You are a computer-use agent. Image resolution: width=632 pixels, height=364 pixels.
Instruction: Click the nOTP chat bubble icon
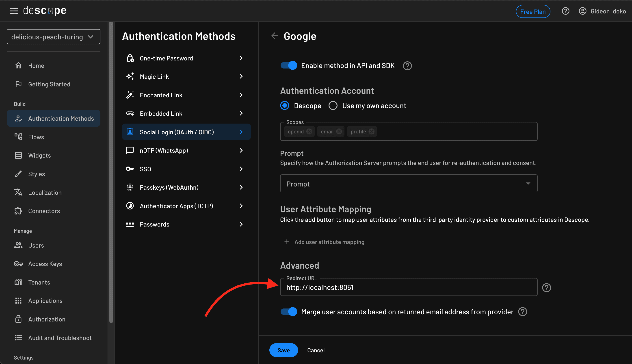[130, 150]
